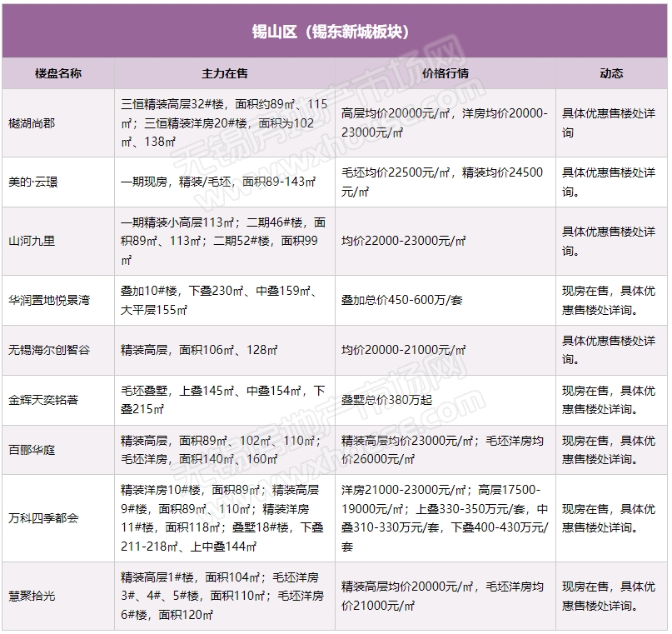This screenshot has width=672, height=634.
Task: Click the title 锡山区（锡东新城板块）
Action: (x=331, y=32)
